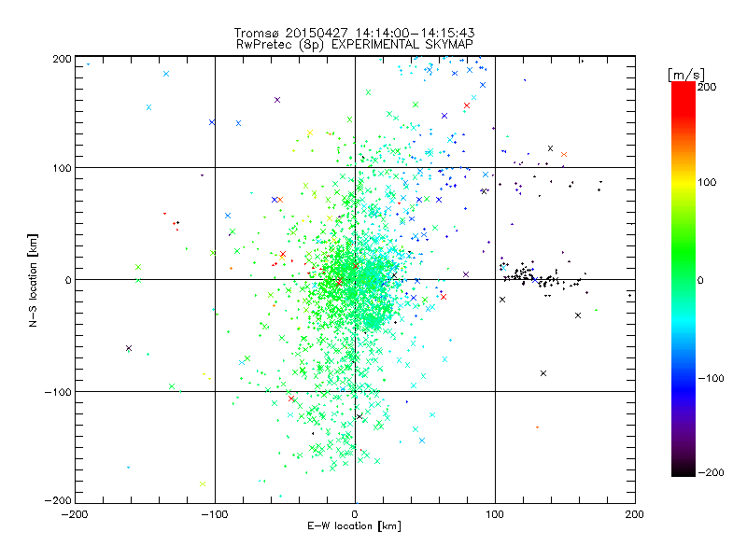Click the green middle of the colorbar near 0

tap(684, 279)
